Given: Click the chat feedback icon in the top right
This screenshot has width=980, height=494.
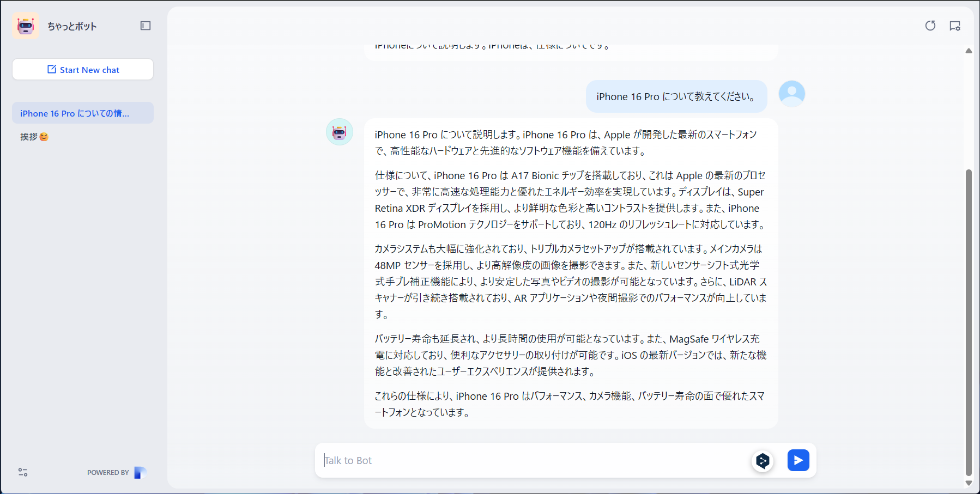Looking at the screenshot, I should click(x=955, y=26).
